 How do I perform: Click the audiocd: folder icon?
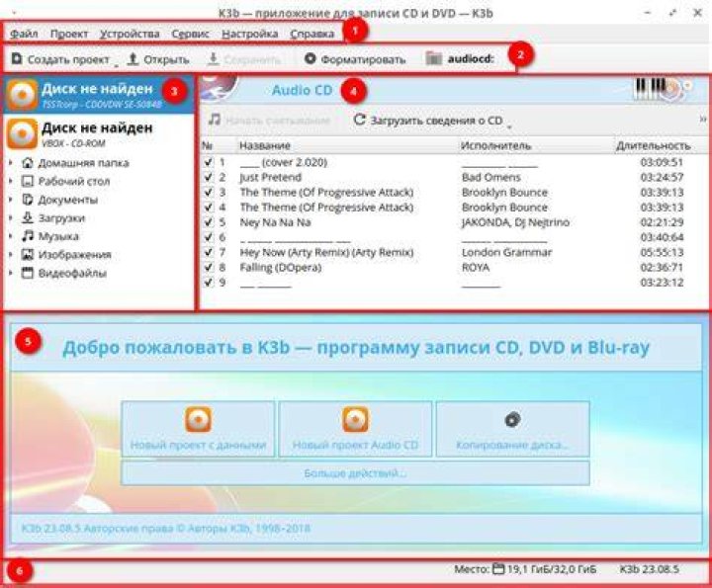pyautogui.click(x=434, y=58)
